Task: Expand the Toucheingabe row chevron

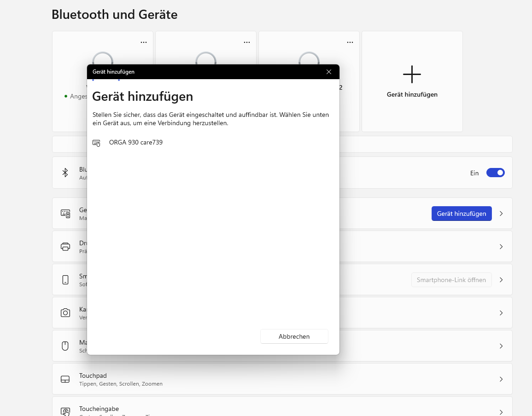Action: [501, 412]
